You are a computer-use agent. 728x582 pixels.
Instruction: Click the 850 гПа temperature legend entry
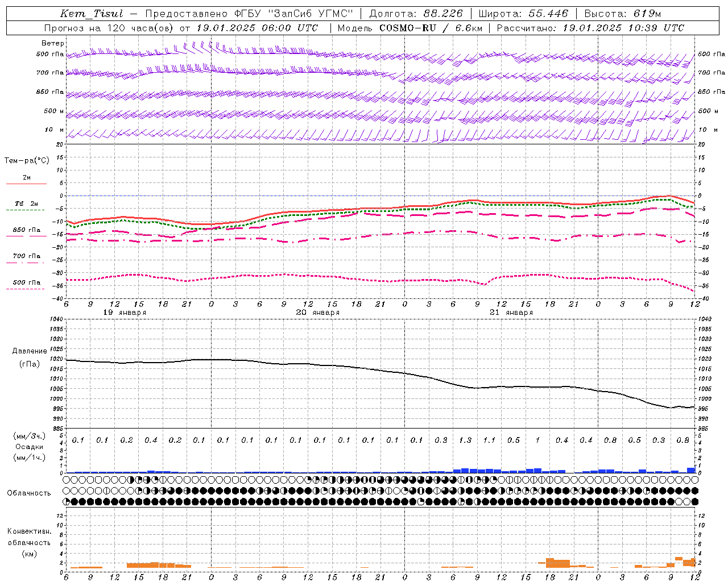27,230
